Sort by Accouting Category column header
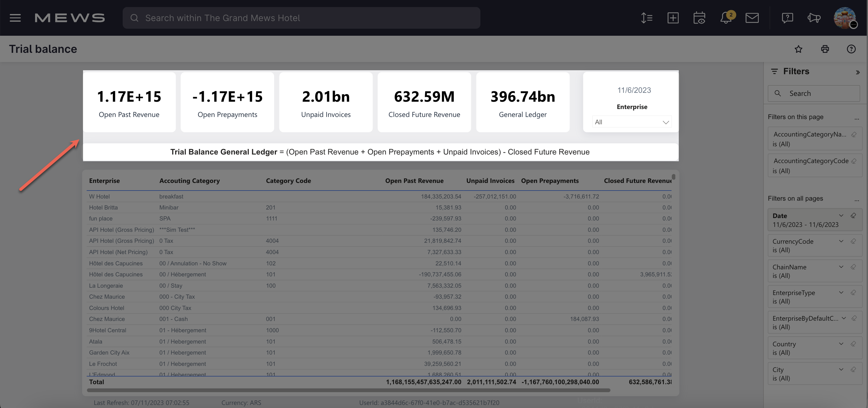 (189, 181)
